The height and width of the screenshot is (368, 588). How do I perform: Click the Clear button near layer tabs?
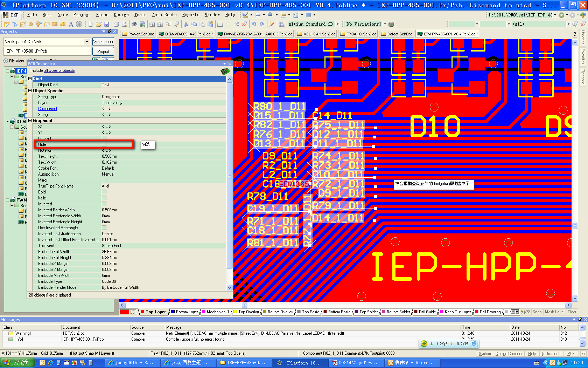pos(572,312)
